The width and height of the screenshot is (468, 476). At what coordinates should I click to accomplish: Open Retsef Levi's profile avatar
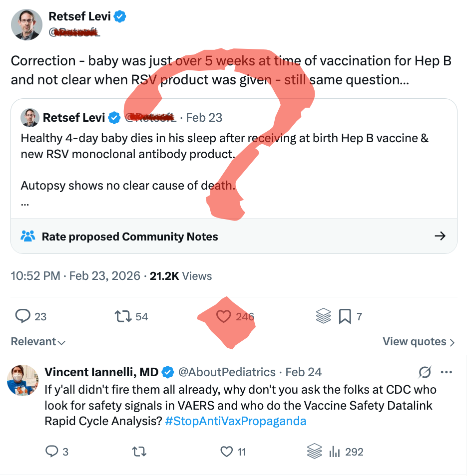[26, 24]
